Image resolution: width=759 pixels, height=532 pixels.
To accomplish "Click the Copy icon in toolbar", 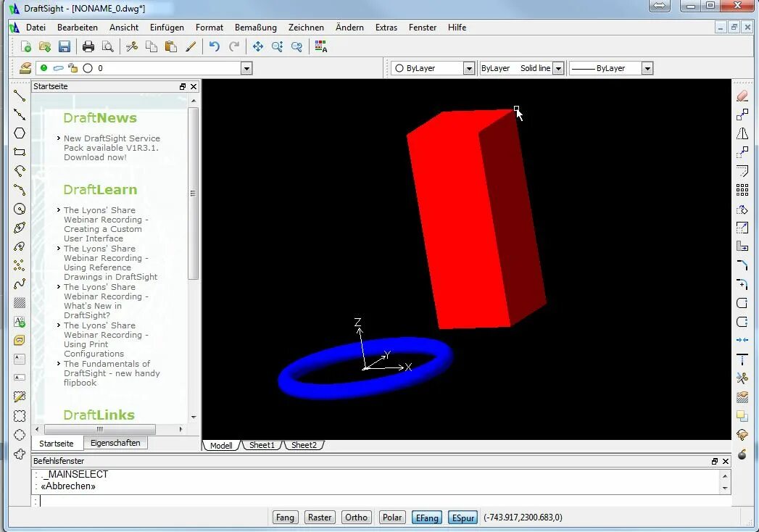I will (151, 46).
